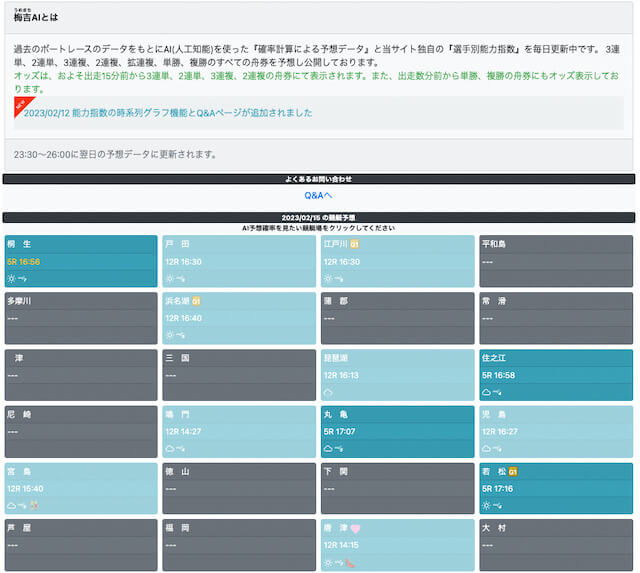The height and width of the screenshot is (573, 640).
Task: Click the よくあるお問い合わせ header bar
Action: 319,179
